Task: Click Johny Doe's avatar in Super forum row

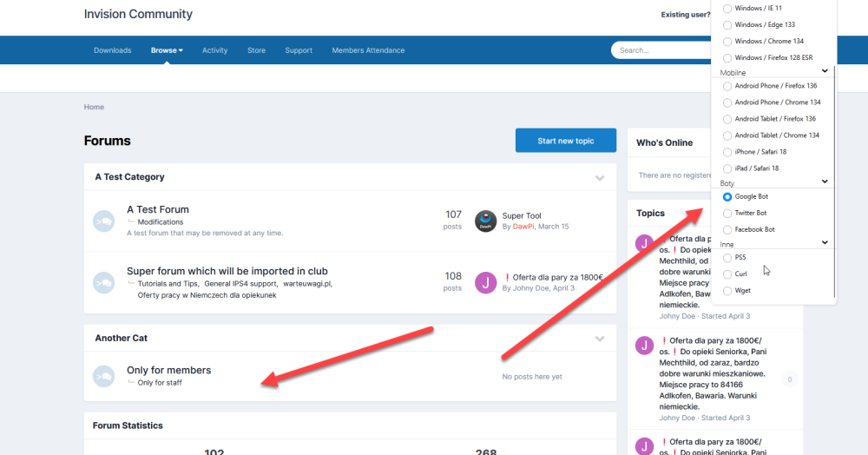Action: 486,282
